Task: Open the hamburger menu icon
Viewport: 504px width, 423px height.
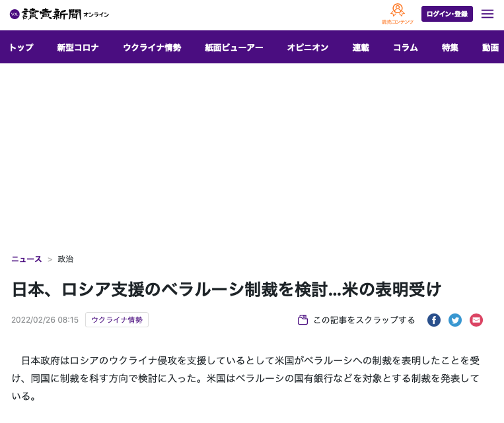Action: point(487,14)
